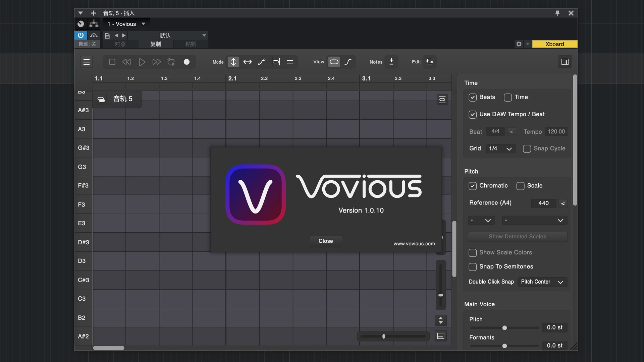Viewport: 644px width, 362px height.
Task: Open the Xboard tab
Action: coord(554,44)
